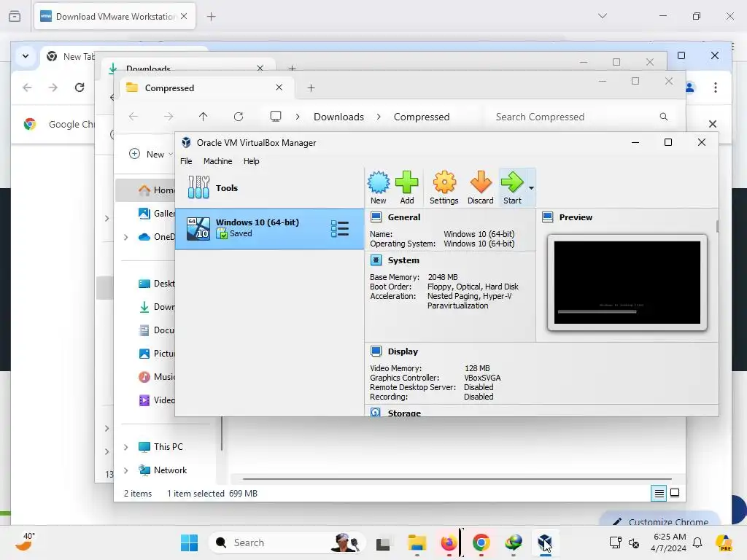Select the Compressed tab in Explorer
Viewport: 747px width, 560px height.
click(205, 88)
